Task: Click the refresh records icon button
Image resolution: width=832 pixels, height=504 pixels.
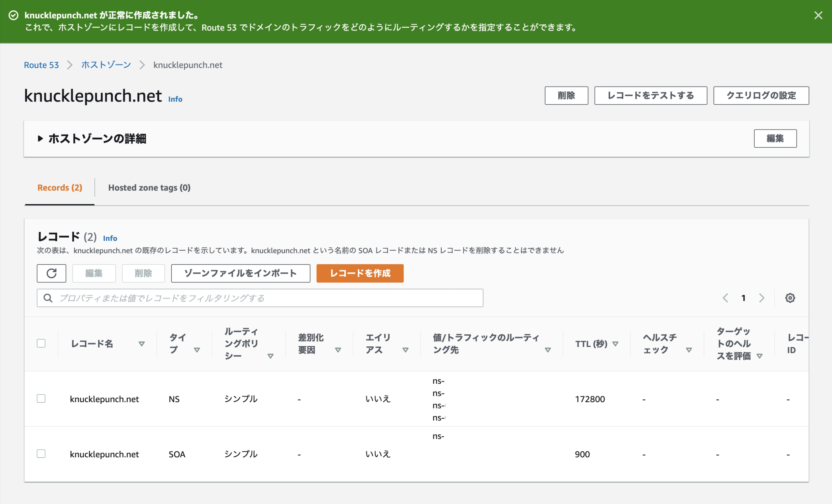Action: pyautogui.click(x=51, y=273)
